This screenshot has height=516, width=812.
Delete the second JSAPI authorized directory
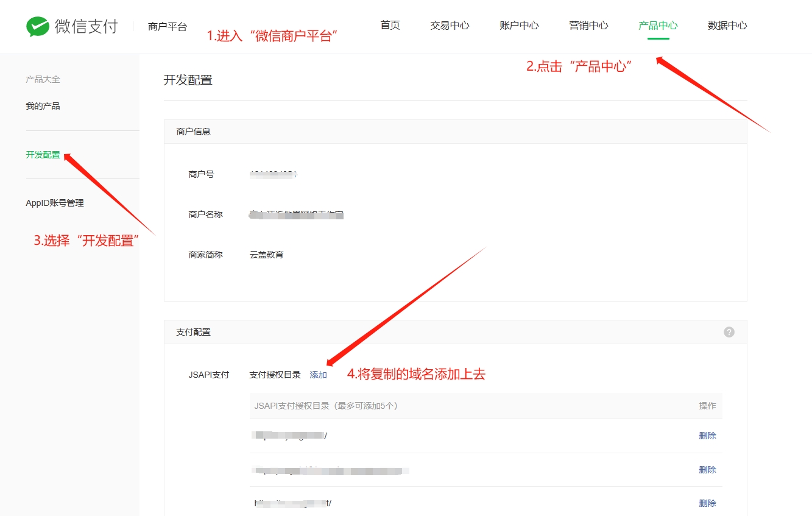707,470
